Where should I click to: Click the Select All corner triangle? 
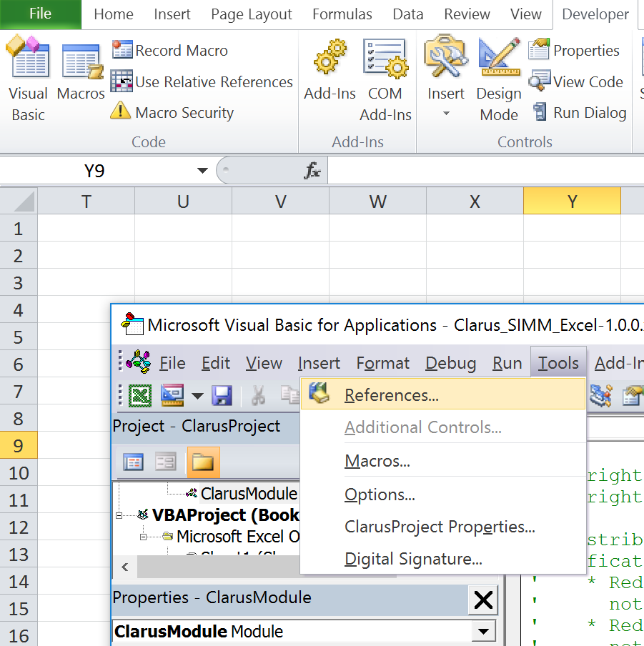point(19,201)
